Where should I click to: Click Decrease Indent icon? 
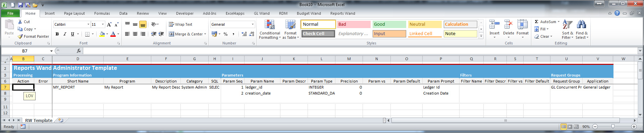pyautogui.click(x=154, y=34)
